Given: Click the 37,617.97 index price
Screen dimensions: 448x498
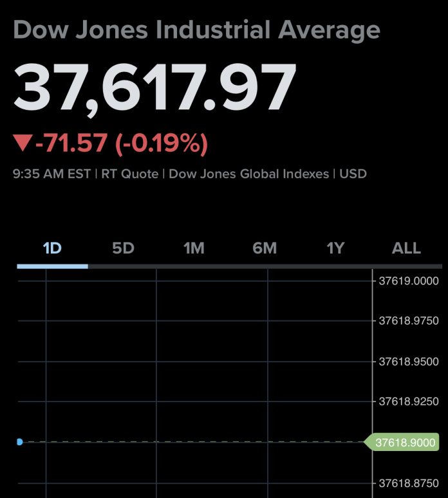Looking at the screenshot, I should (x=154, y=89).
